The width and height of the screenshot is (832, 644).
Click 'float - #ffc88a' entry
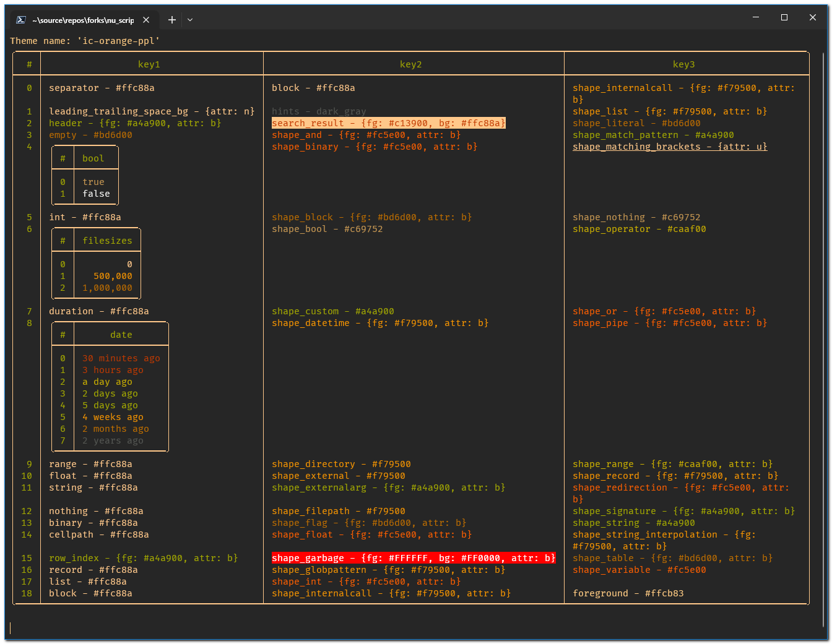click(90, 476)
